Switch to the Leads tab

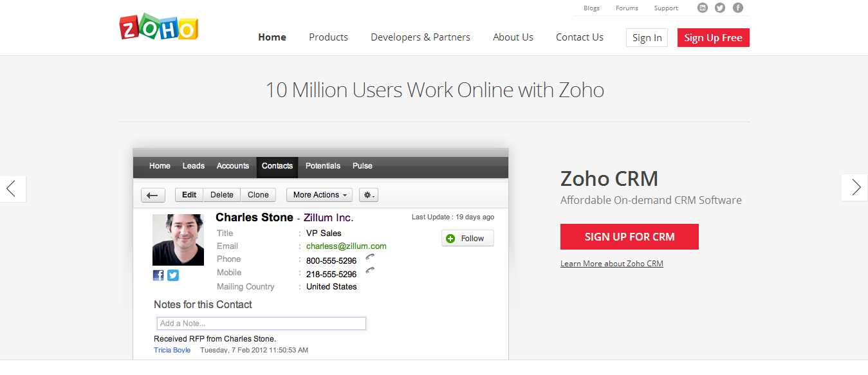[x=193, y=166]
